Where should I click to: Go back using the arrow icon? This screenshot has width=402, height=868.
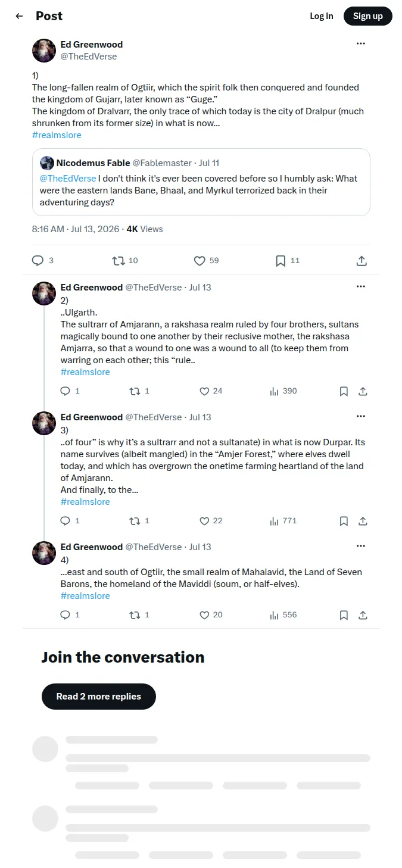19,16
